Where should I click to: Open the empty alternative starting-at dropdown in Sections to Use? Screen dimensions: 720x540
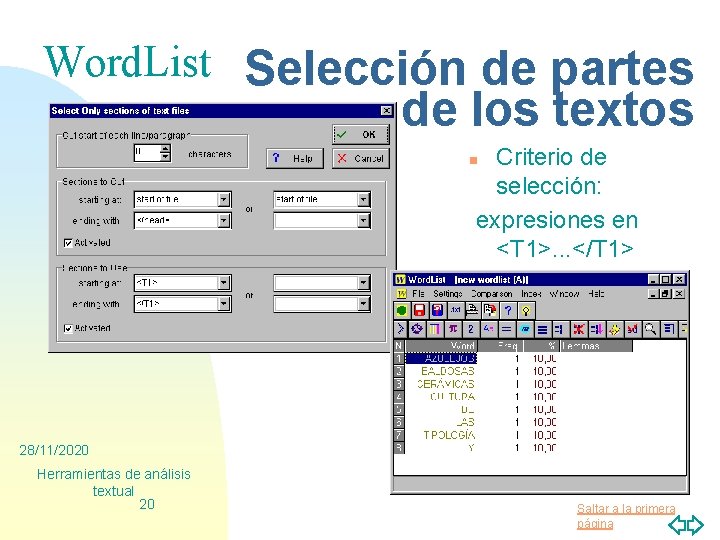(x=363, y=283)
